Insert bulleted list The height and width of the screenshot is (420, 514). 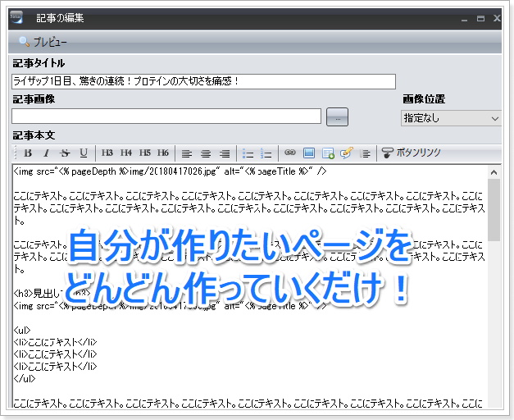248,153
